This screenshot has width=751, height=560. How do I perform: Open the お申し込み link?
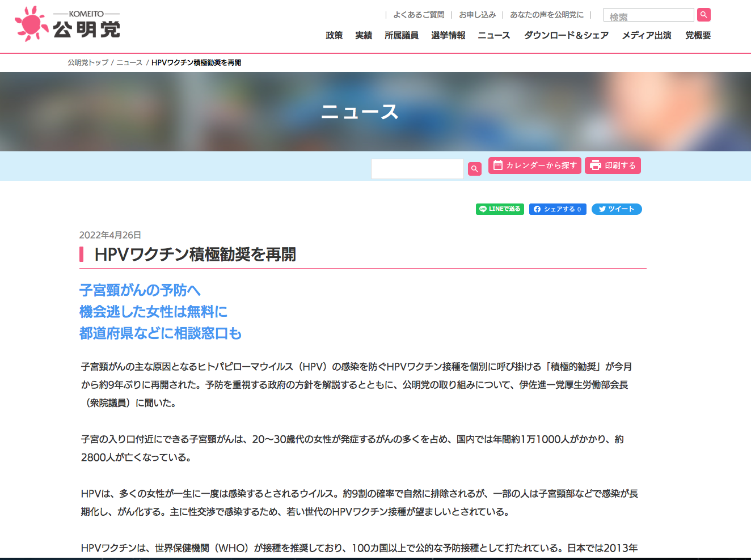coord(477,15)
